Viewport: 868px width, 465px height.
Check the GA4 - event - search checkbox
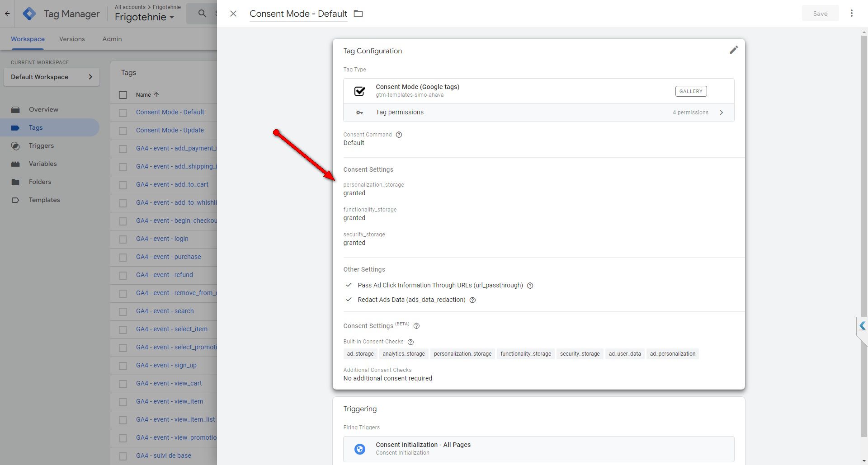pyautogui.click(x=123, y=311)
